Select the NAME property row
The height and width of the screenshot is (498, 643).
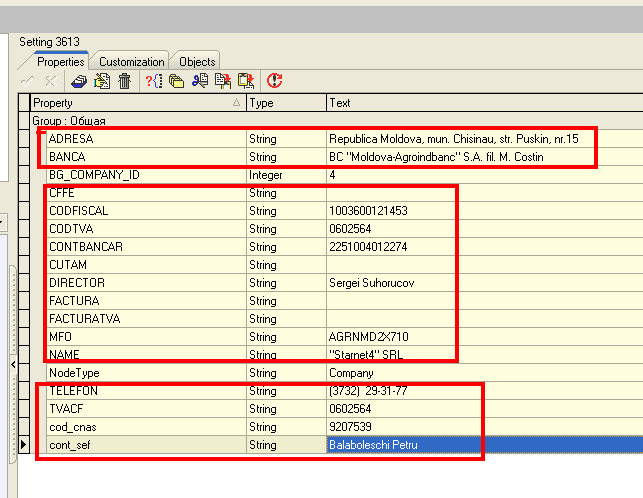344,354
